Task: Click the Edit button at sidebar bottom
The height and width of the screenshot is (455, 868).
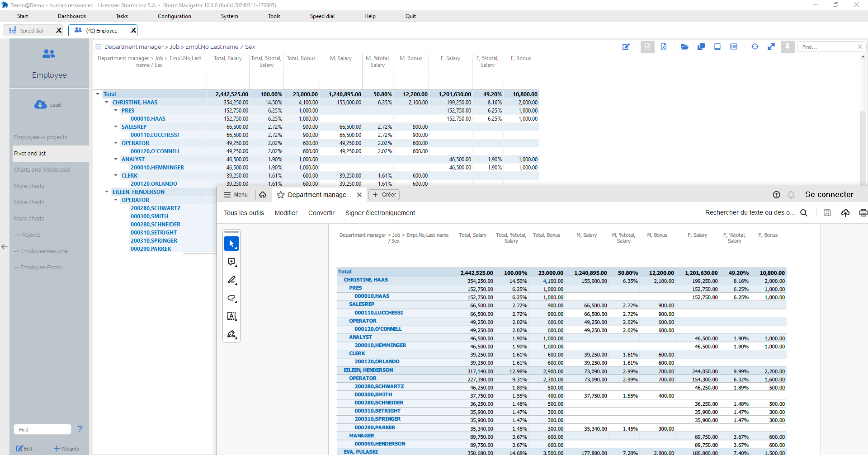Action: click(24, 449)
